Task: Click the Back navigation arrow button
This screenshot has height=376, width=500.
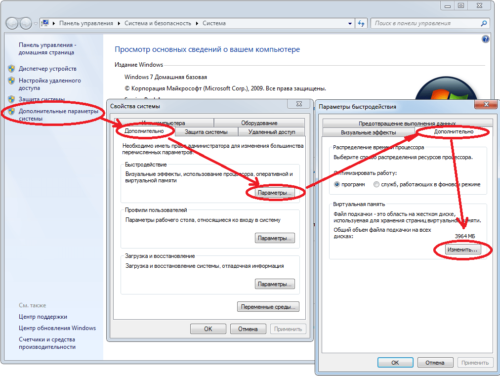Action: [x=12, y=23]
